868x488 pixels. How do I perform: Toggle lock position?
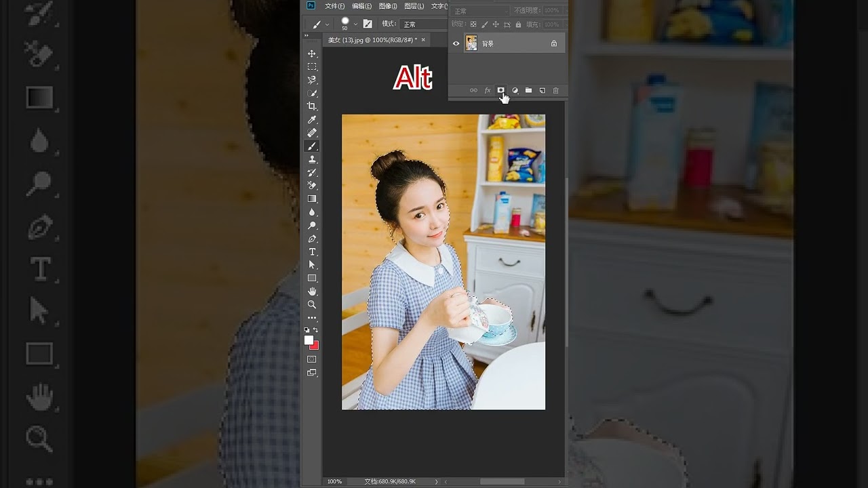[496, 24]
